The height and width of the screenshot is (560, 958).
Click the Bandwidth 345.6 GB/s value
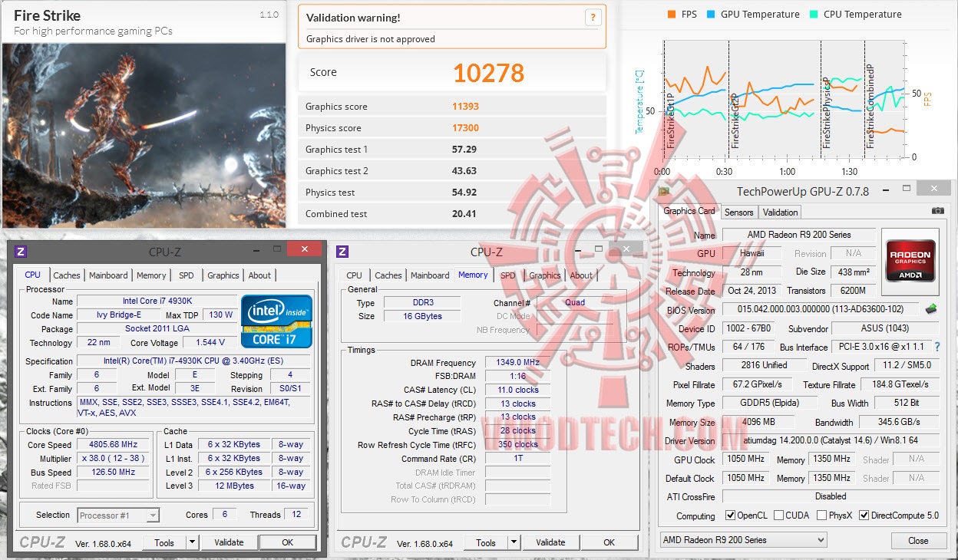898,422
